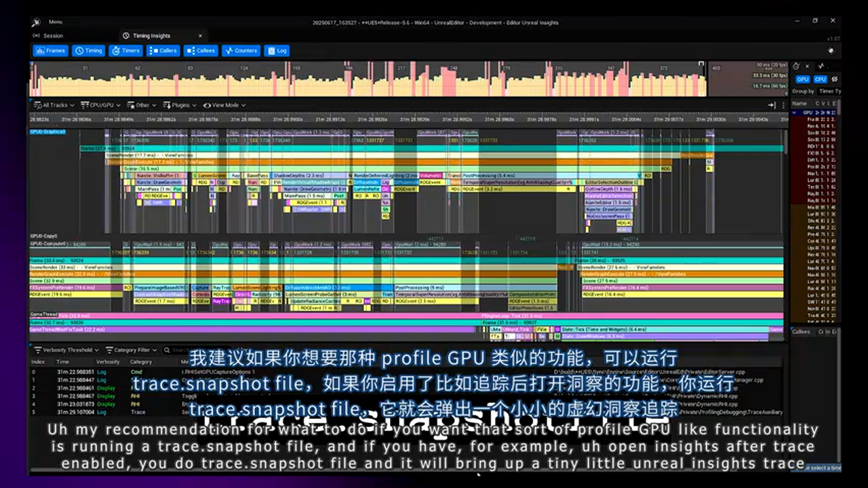The width and height of the screenshot is (868, 488).
Task: Click the Counters toolbar icon
Action: 228,50
